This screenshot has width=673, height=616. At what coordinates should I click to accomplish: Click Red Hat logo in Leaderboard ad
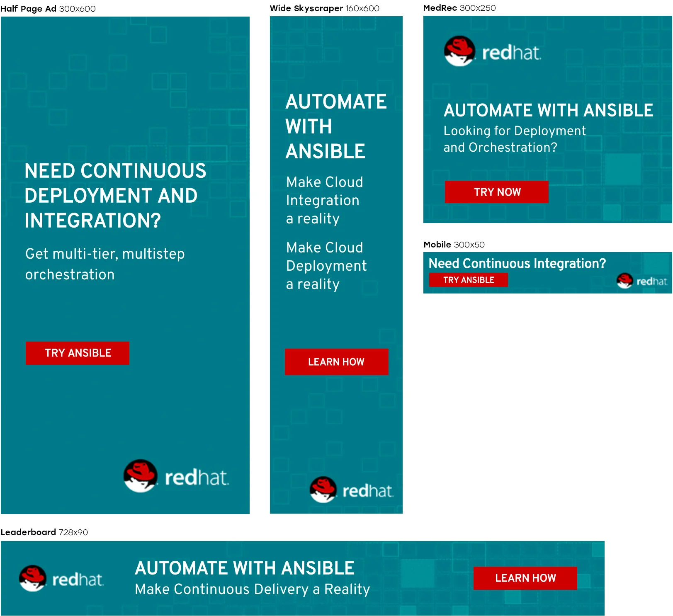click(x=61, y=578)
